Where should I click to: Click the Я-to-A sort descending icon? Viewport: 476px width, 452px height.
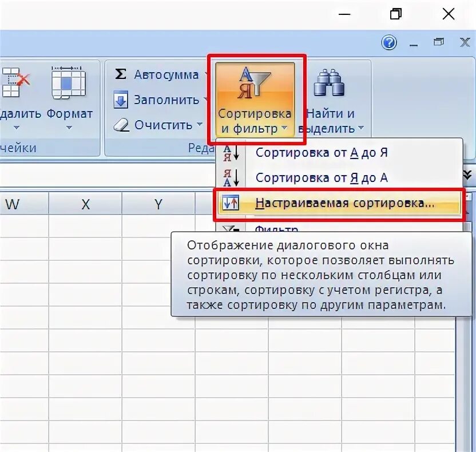[231, 178]
